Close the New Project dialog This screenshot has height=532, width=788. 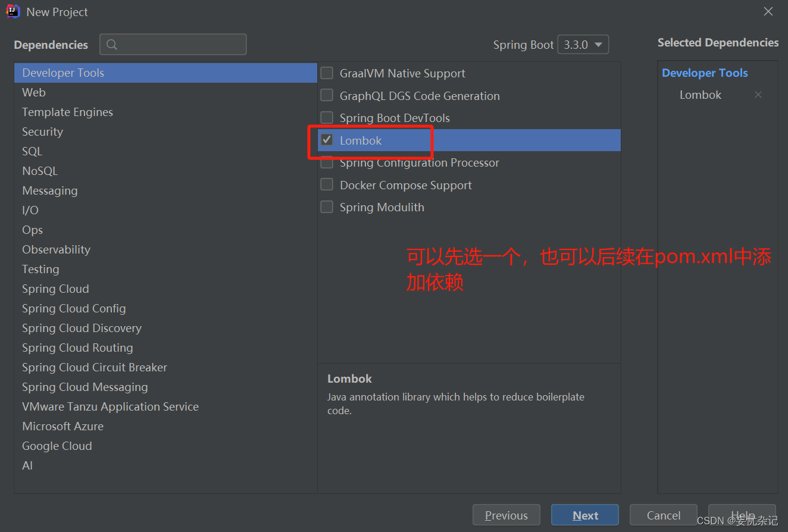click(x=768, y=11)
